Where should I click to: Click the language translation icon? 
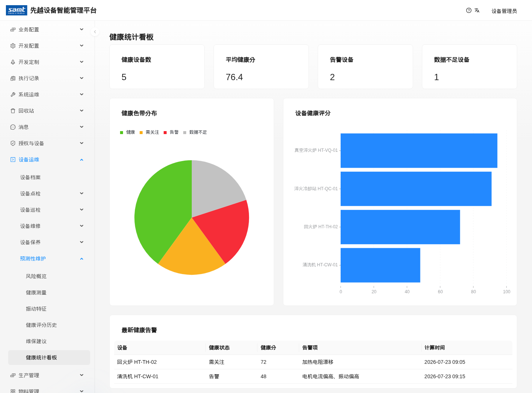477,10
